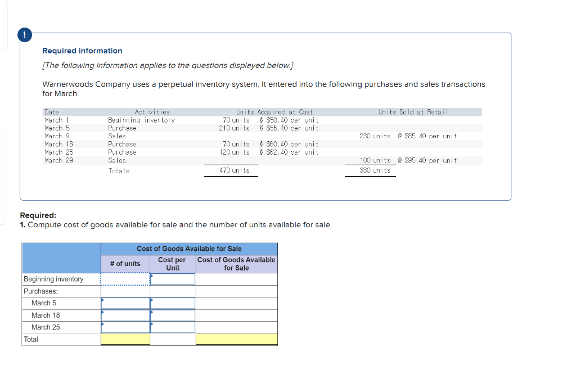The height and width of the screenshot is (392, 576).
Task: Click '$62.40 per unit' purchase cost
Action: (292, 152)
